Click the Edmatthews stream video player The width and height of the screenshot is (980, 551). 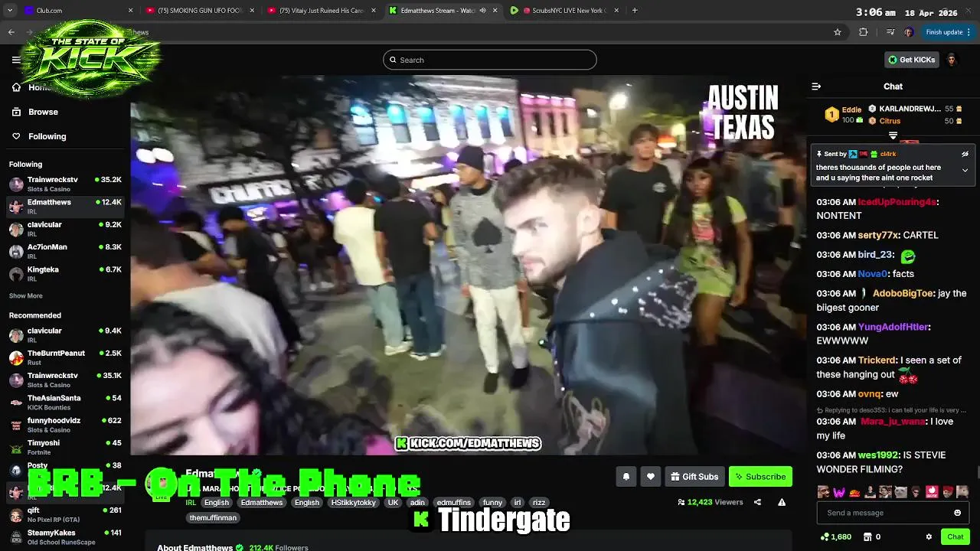tap(467, 265)
